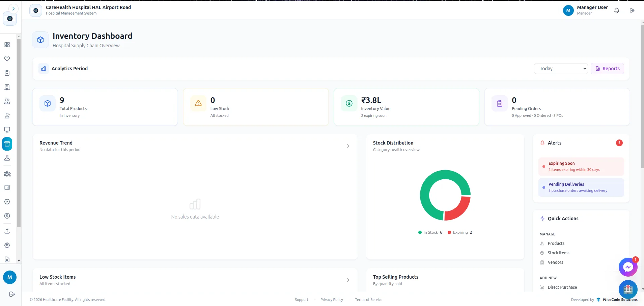644x306 pixels.
Task: Open the group of users icon in sidebar
Action: (7, 101)
